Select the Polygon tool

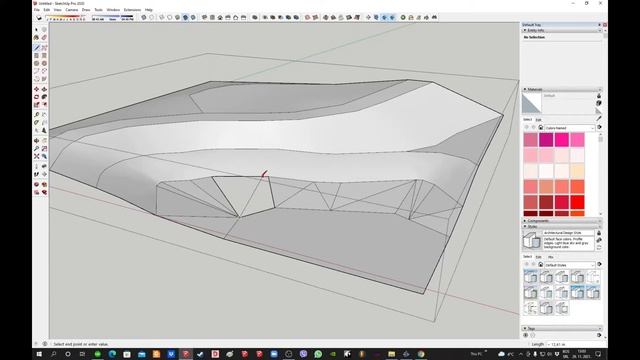[x=44, y=63]
